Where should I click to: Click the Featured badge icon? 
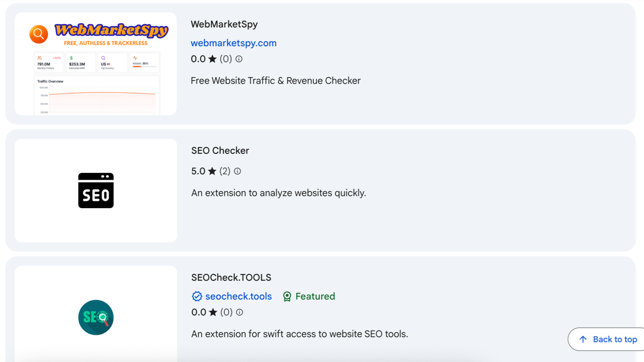click(287, 297)
